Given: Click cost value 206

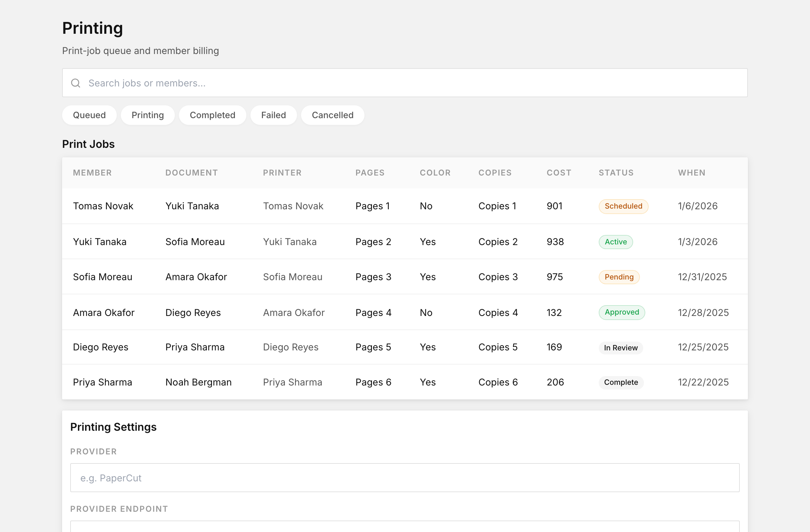Looking at the screenshot, I should pos(555,382).
